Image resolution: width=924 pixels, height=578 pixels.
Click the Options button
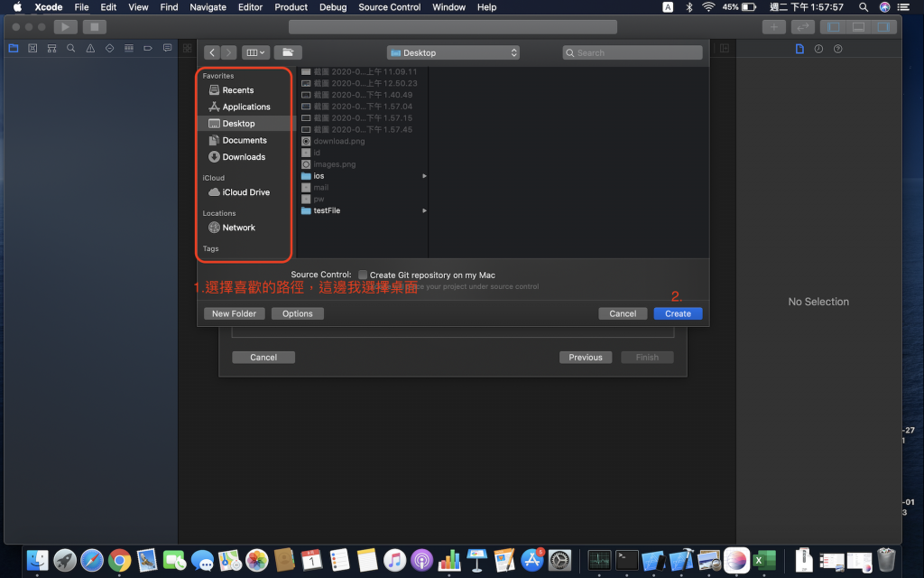tap(298, 313)
